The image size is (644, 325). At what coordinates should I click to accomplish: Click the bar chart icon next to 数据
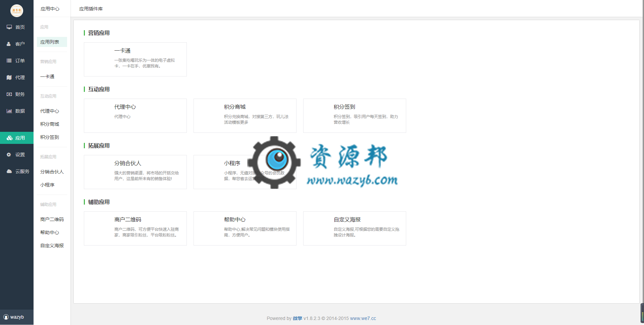[x=9, y=111]
